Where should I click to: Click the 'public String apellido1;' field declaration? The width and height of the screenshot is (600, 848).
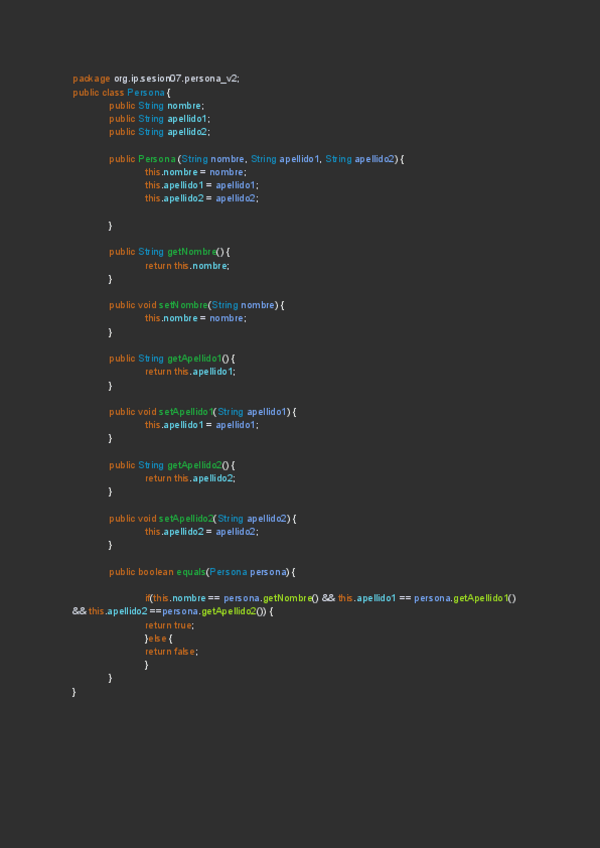(x=160, y=118)
